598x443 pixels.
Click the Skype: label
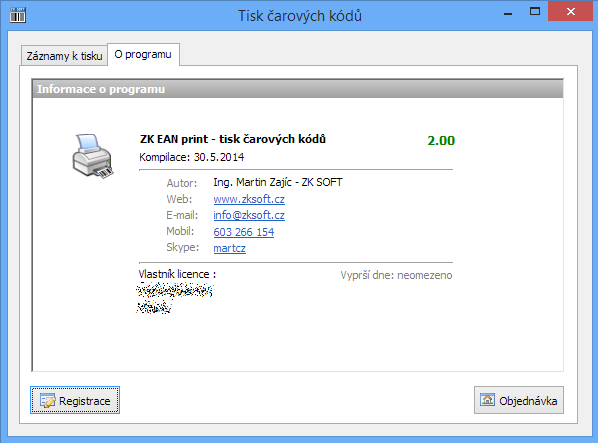183,247
